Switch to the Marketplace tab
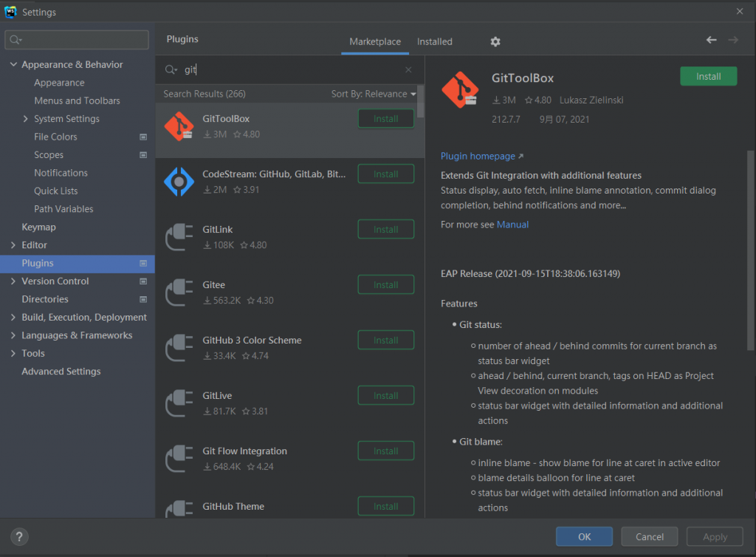Image resolution: width=756 pixels, height=557 pixels. coord(375,42)
